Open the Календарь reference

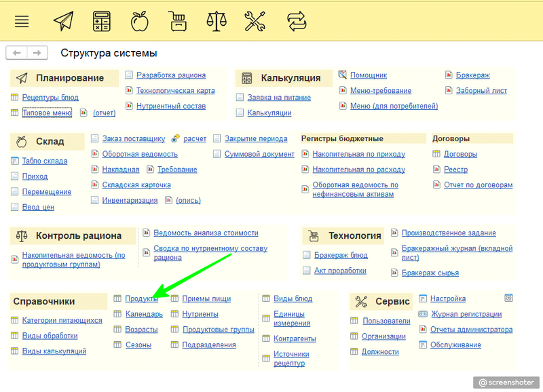pos(144,314)
